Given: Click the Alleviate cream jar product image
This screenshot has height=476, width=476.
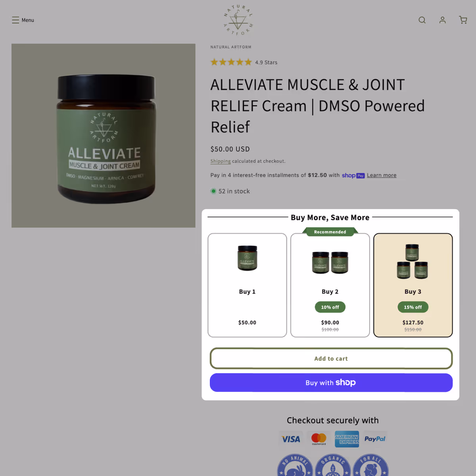Looking at the screenshot, I should [x=104, y=136].
